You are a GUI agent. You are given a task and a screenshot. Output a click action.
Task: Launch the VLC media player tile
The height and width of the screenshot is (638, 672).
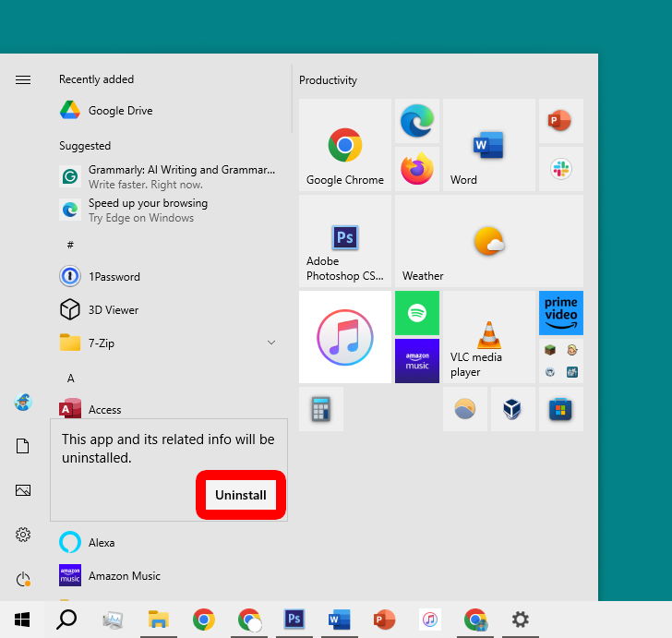click(x=488, y=337)
